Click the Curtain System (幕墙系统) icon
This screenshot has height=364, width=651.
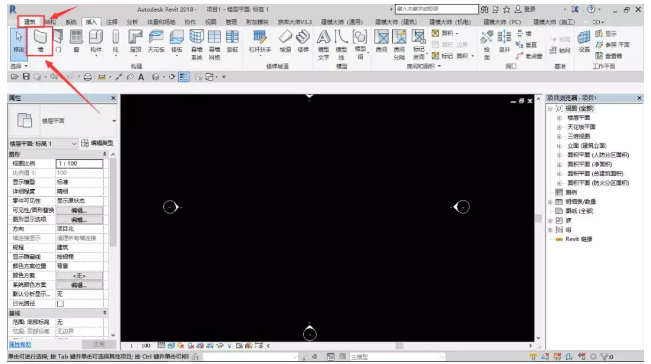click(x=196, y=44)
